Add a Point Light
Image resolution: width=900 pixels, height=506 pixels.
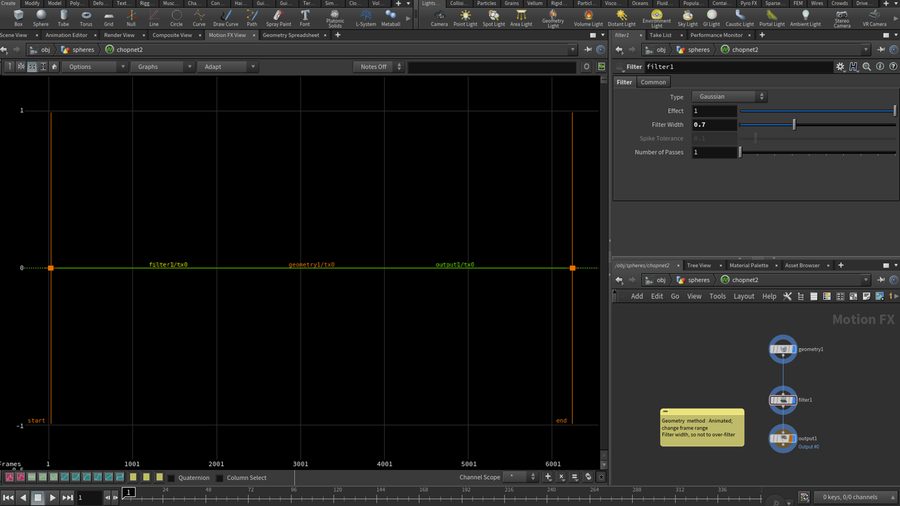(465, 18)
